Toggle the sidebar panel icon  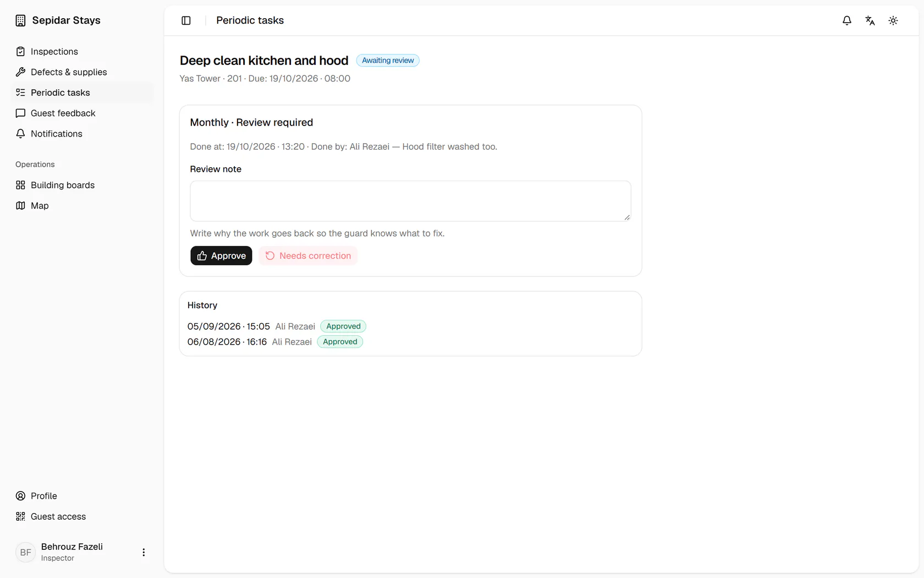coord(186,20)
